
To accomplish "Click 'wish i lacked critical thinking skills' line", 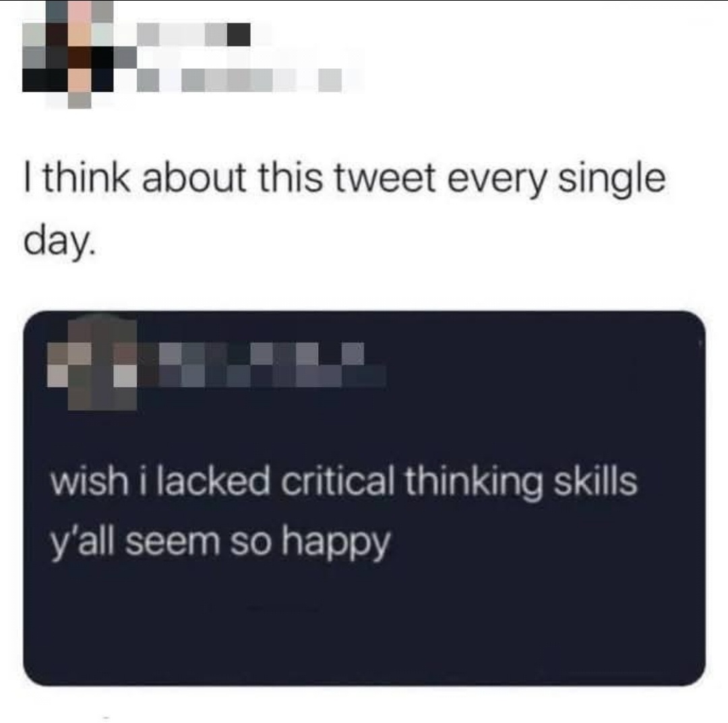I will point(344,482).
